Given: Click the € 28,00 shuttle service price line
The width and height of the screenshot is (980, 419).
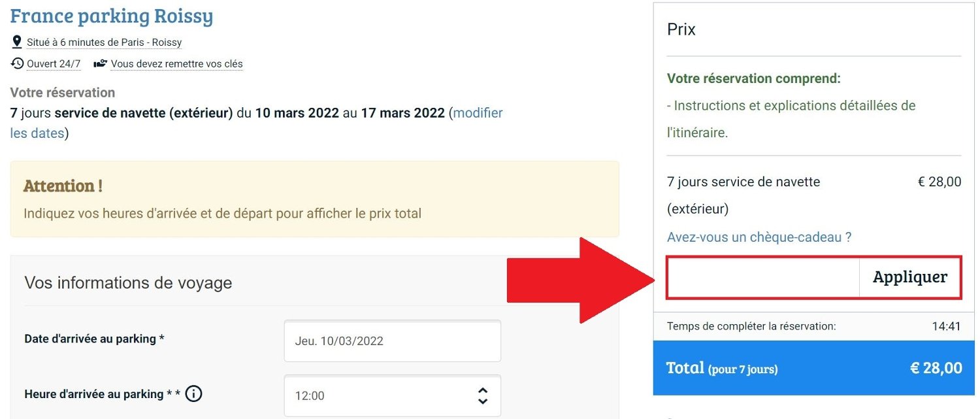Looking at the screenshot, I should click(x=939, y=182).
